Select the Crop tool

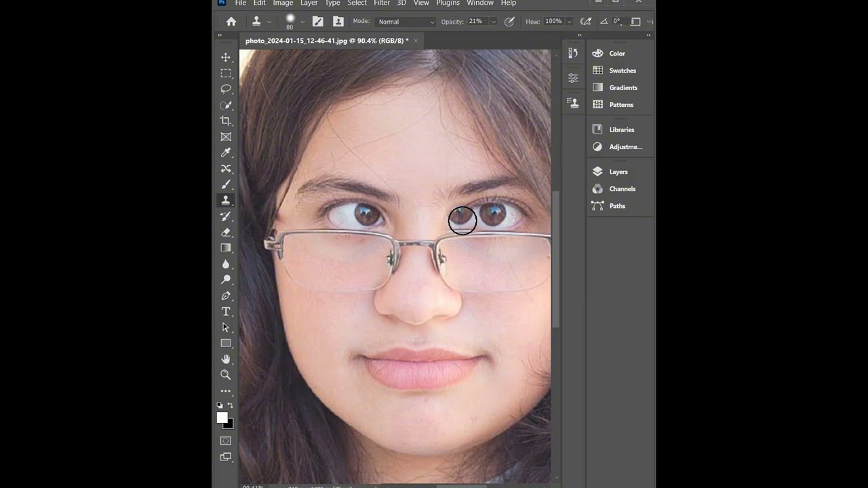pyautogui.click(x=226, y=121)
